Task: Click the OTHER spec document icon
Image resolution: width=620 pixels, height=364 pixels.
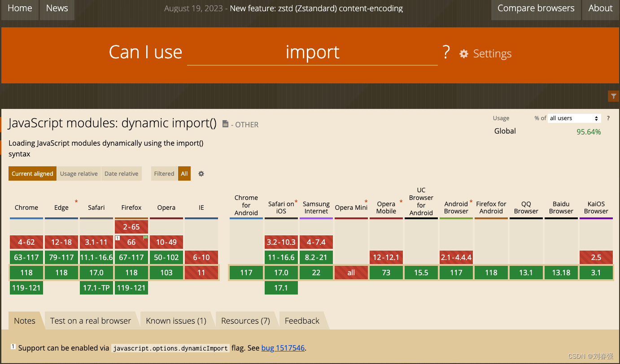Action: (226, 124)
